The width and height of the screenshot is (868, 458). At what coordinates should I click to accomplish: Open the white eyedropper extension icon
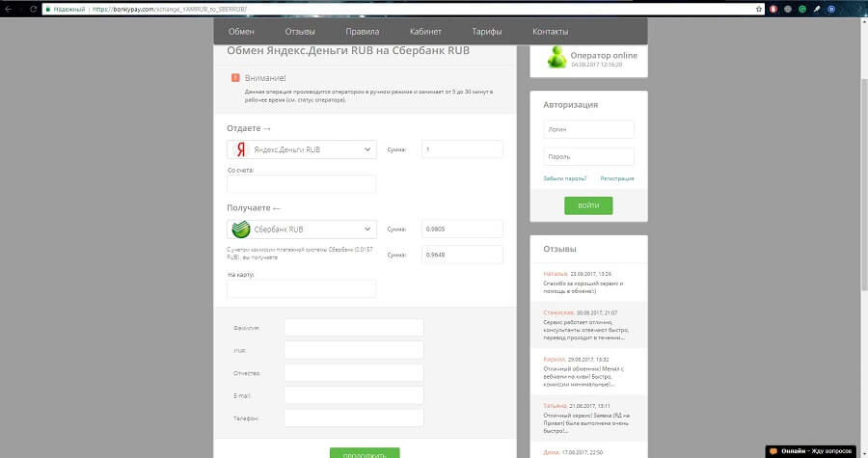pyautogui.click(x=817, y=9)
